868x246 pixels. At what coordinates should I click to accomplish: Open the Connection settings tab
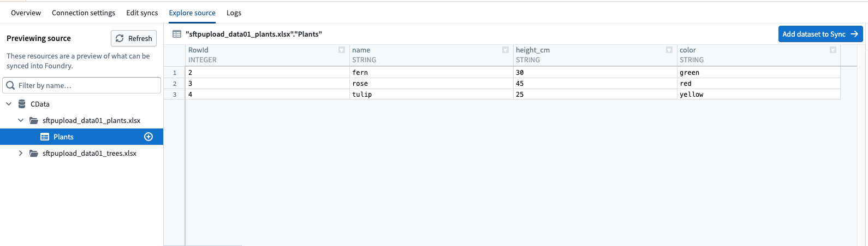pos(84,13)
